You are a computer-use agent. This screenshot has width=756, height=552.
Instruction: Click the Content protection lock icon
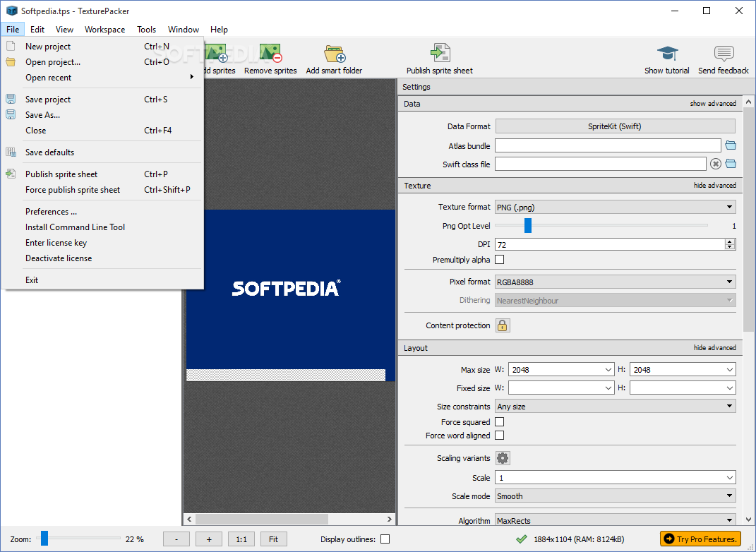pyautogui.click(x=503, y=325)
